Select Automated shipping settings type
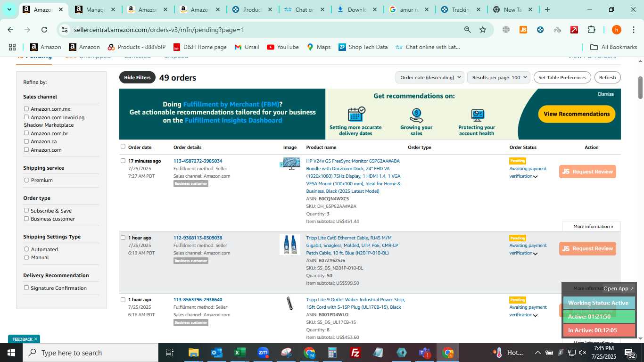This screenshot has width=644, height=362. [x=26, y=249]
